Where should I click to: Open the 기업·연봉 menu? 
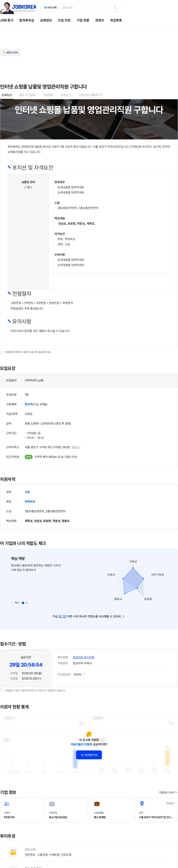click(x=83, y=21)
